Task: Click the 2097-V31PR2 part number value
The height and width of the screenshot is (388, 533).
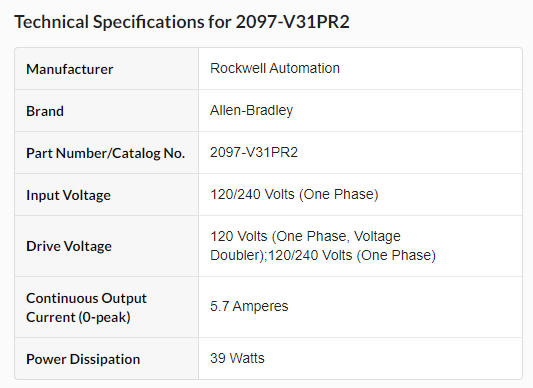Action: (x=254, y=152)
